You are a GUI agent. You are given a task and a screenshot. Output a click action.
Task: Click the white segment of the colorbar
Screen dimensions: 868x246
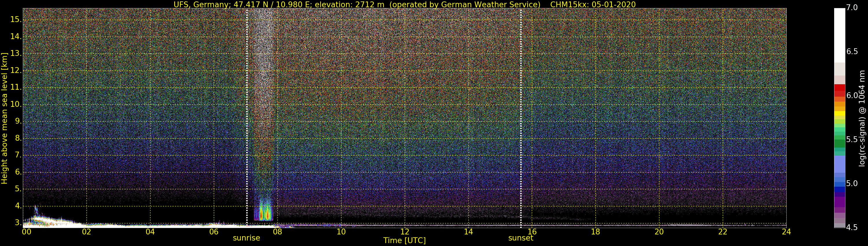[x=839, y=35]
